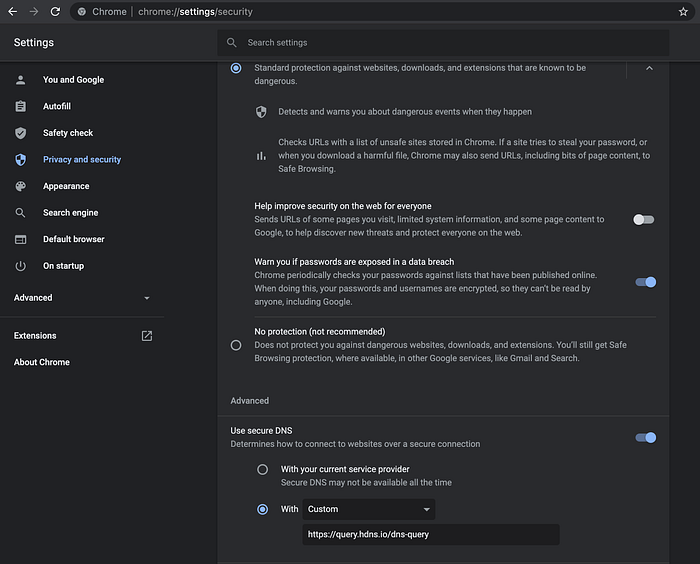Open Extensions via the external link icon
This screenshot has height=564, width=700.
click(147, 336)
